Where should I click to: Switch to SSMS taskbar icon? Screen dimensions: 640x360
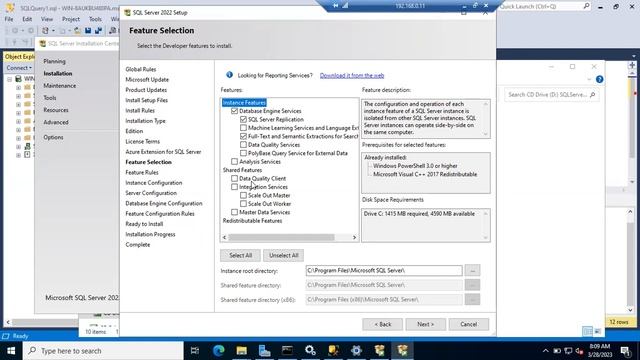click(x=333, y=351)
